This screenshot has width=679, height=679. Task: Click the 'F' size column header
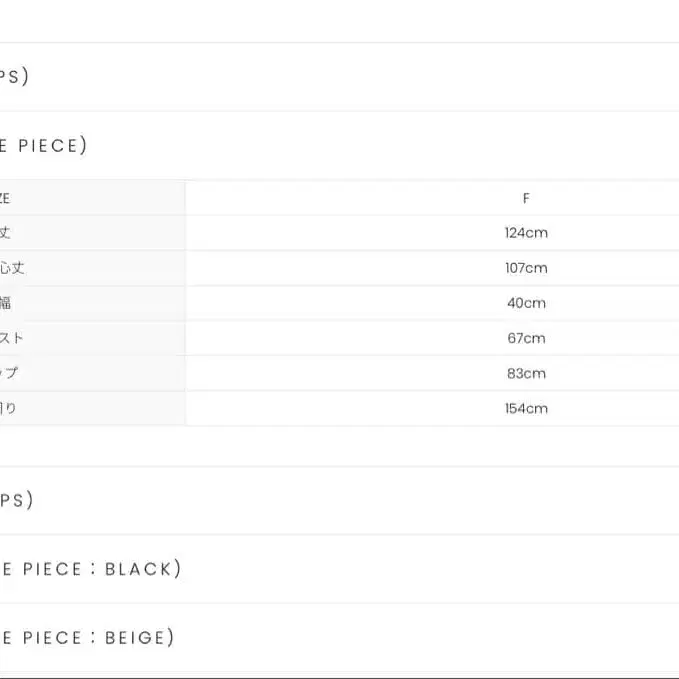526,198
